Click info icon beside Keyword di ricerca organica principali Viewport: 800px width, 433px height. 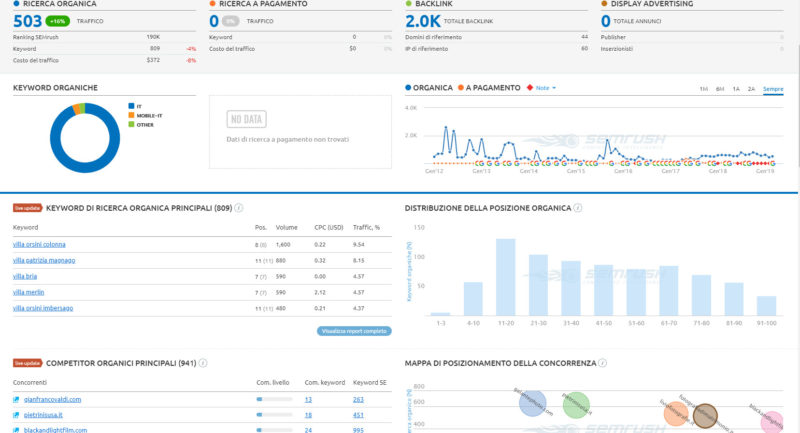click(x=238, y=208)
